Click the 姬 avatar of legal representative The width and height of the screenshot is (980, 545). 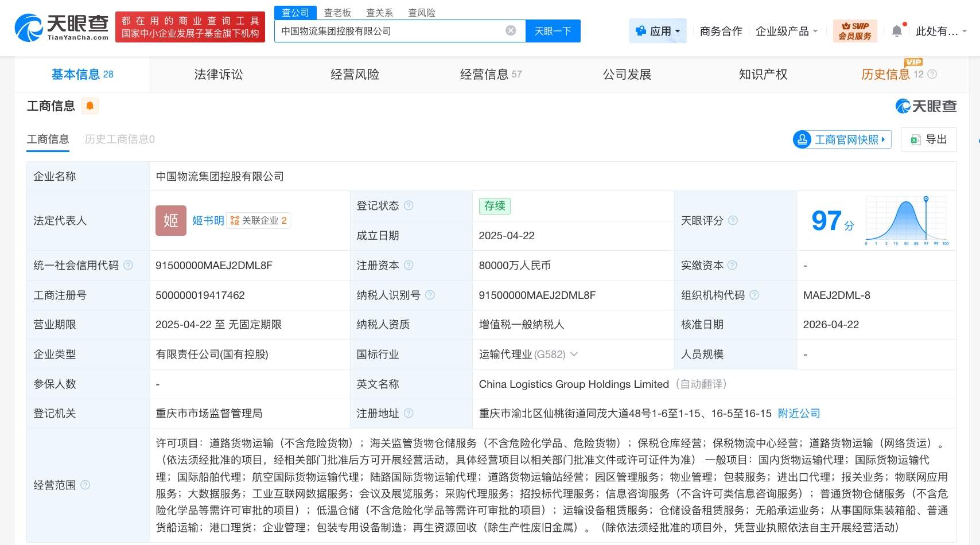[x=170, y=220]
